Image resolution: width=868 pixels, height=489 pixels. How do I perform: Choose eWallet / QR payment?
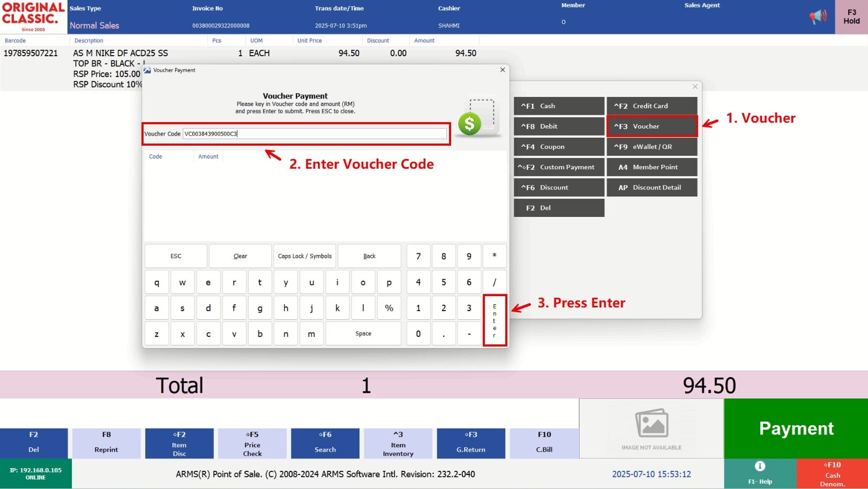652,147
